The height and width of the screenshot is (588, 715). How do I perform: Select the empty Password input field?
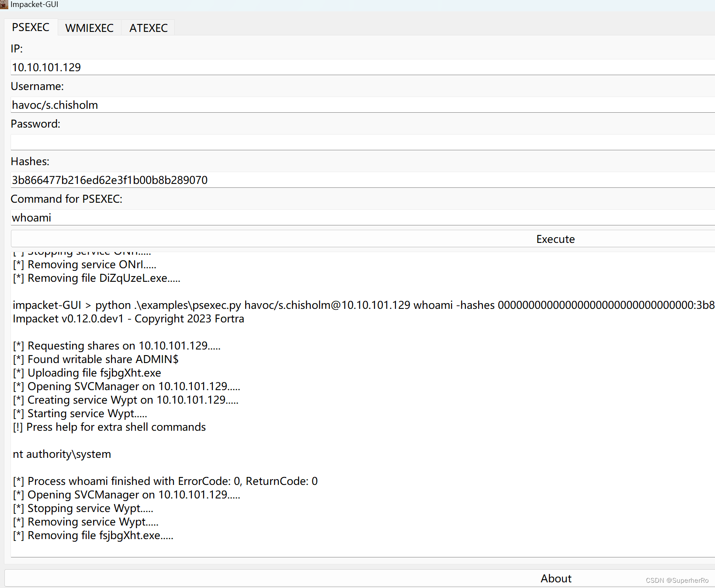point(175,142)
